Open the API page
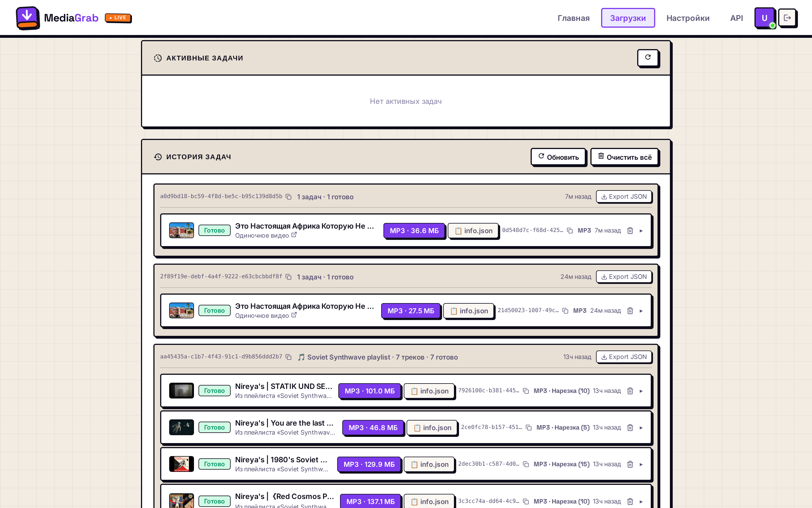The image size is (812, 508). (x=736, y=18)
